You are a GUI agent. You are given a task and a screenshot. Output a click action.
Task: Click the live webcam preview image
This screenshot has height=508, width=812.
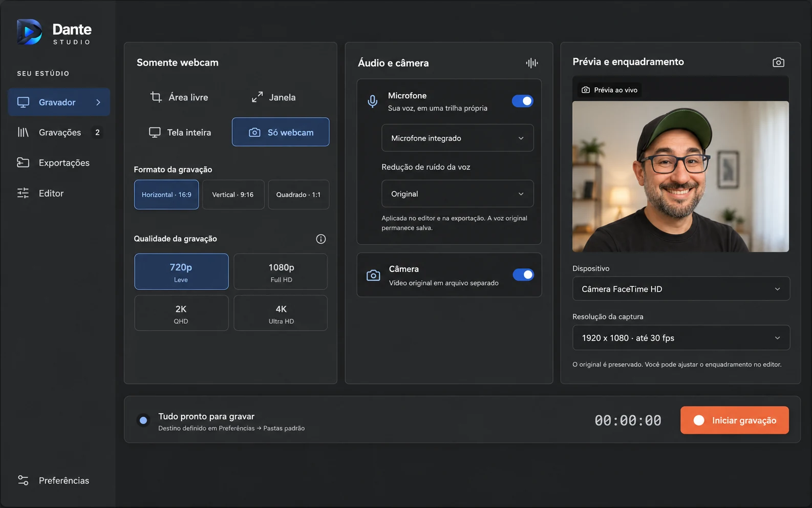680,177
